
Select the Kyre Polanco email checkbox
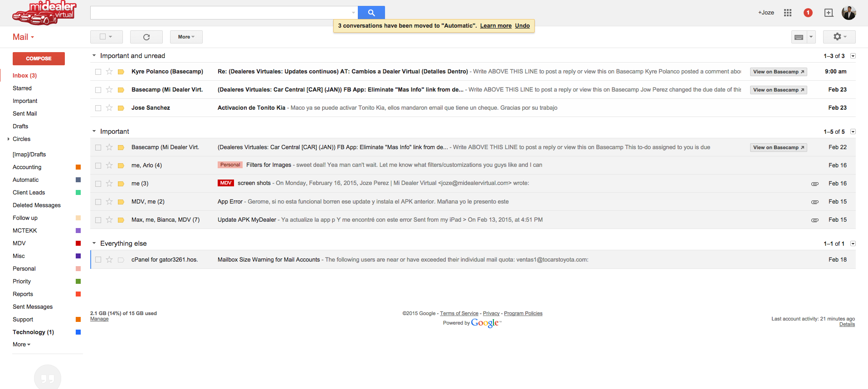[x=98, y=72]
